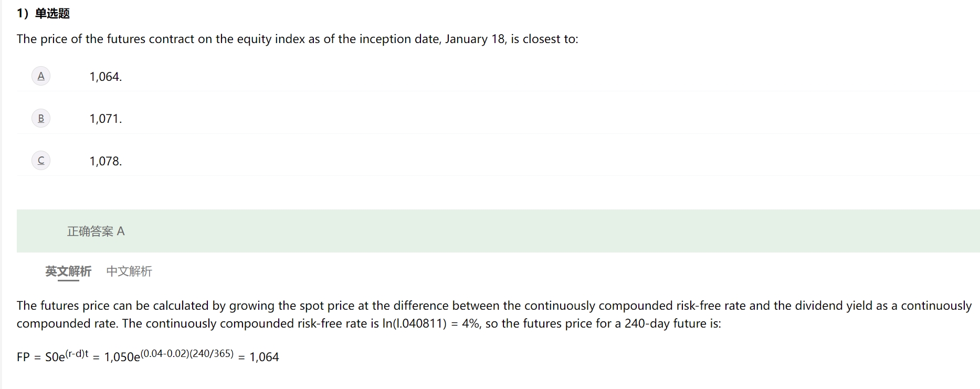980x389 pixels.
Task: Open the 中文解析 tab
Action: pyautogui.click(x=129, y=271)
